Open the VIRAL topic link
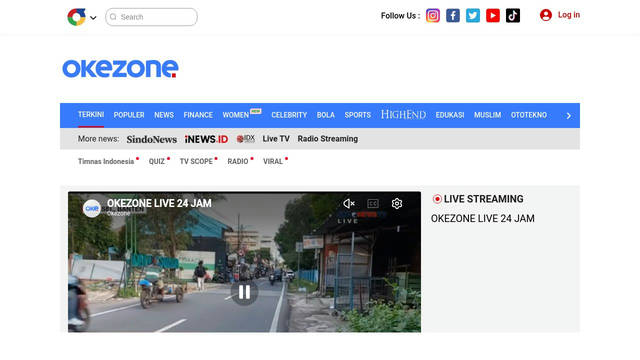 click(273, 162)
